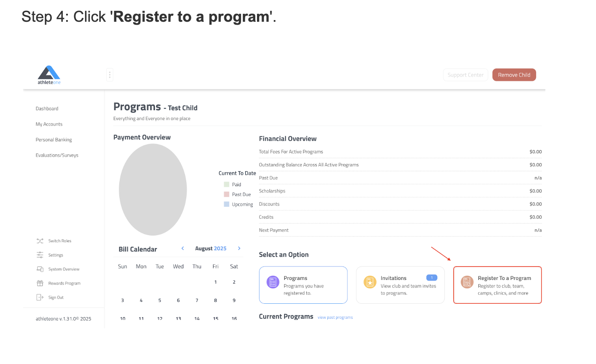Viewport: 596px width, 364px height.
Task: Click the Invitations star icon
Action: (370, 282)
